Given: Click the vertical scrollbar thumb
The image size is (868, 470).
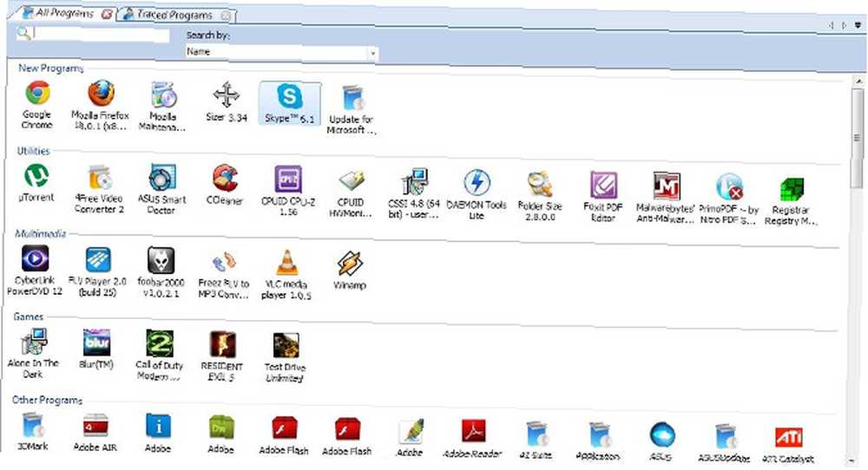Looking at the screenshot, I should (858, 138).
